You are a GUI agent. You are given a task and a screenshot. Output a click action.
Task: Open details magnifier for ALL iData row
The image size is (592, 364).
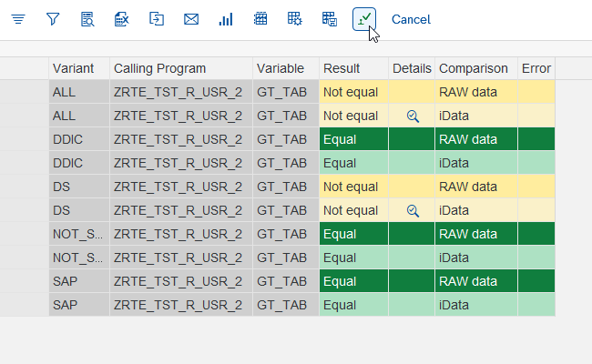[x=413, y=116]
